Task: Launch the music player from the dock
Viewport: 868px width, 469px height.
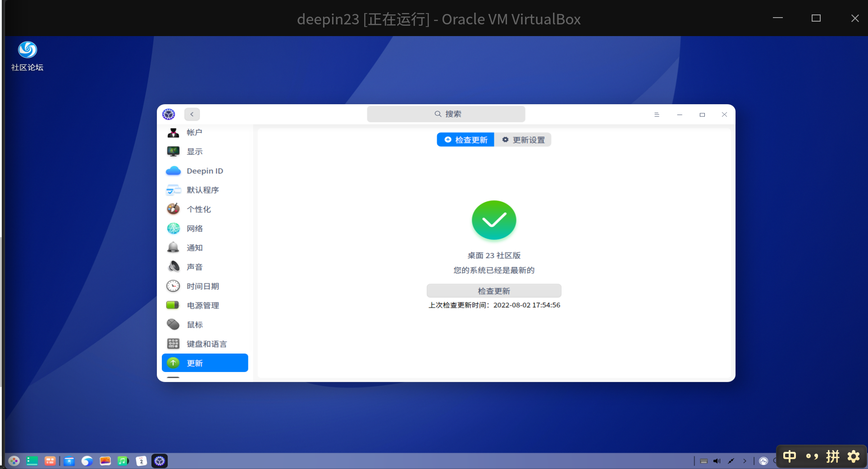Action: pos(123,461)
